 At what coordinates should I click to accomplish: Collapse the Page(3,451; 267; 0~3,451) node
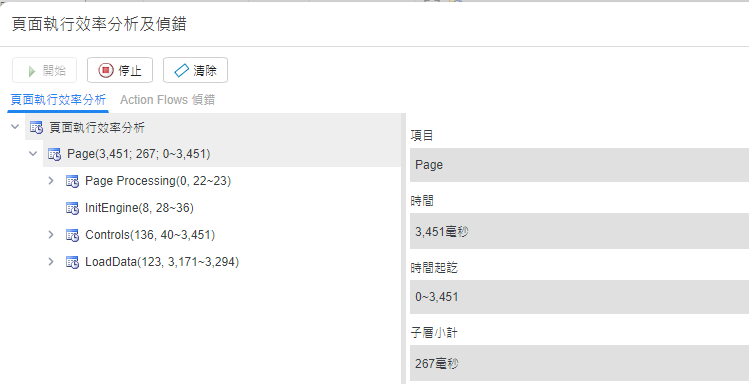[33, 154]
